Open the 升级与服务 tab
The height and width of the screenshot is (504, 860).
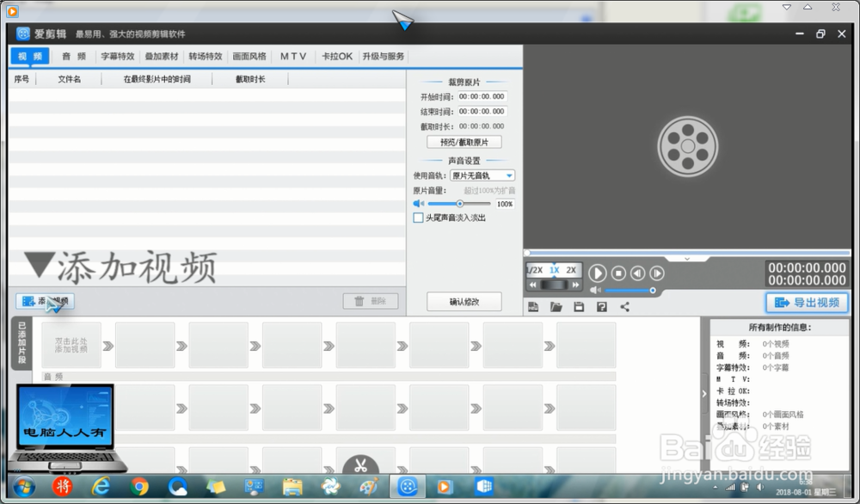[x=384, y=56]
